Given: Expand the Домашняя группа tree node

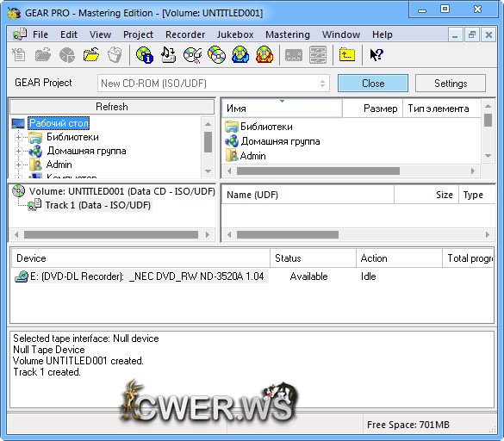Looking at the screenshot, I should [x=18, y=151].
